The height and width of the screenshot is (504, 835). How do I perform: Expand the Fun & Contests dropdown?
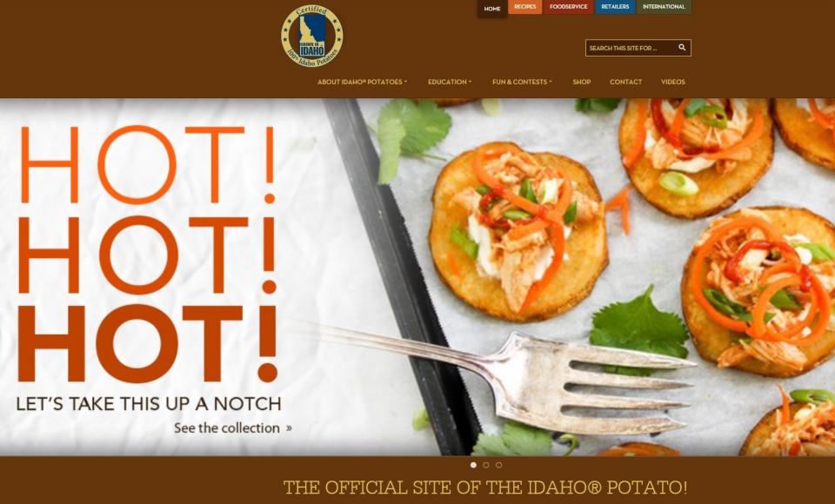click(522, 82)
